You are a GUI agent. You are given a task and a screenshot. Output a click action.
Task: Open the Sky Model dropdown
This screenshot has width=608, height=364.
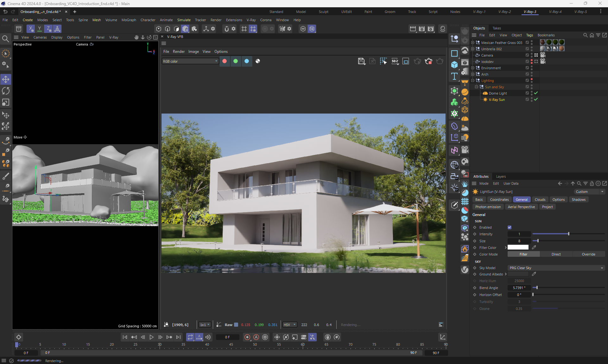coord(556,268)
